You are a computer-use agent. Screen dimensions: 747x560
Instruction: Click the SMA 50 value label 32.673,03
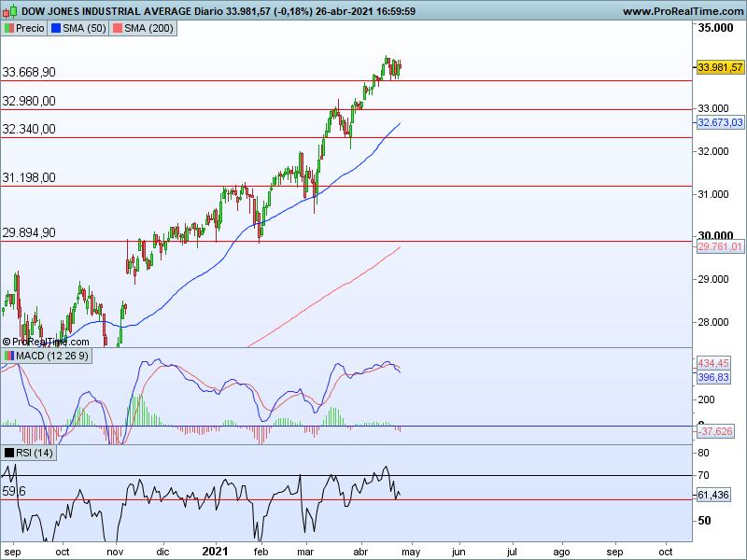[720, 122]
